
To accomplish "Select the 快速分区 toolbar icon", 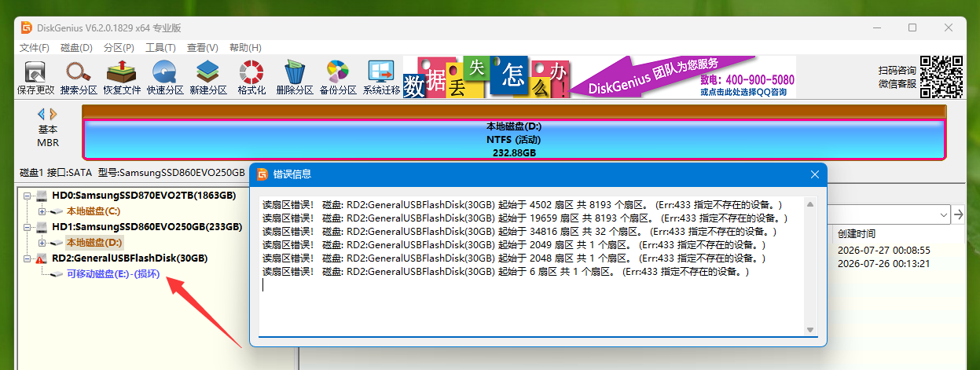I will click(165, 78).
